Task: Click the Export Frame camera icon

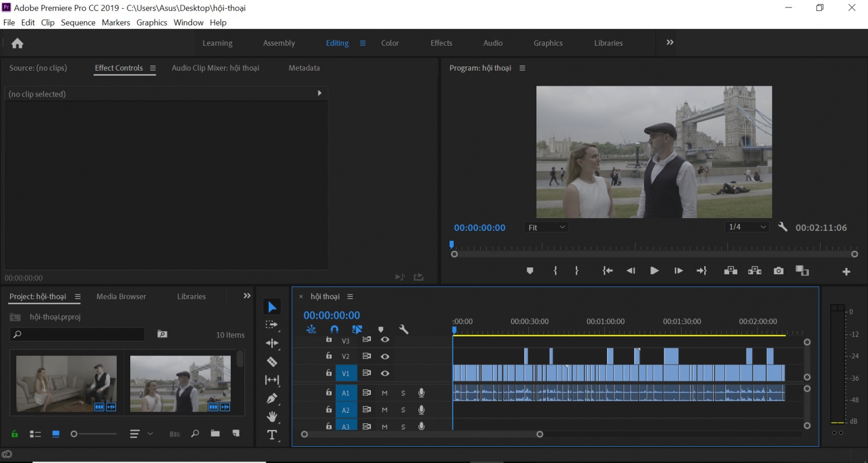Action: (x=779, y=270)
